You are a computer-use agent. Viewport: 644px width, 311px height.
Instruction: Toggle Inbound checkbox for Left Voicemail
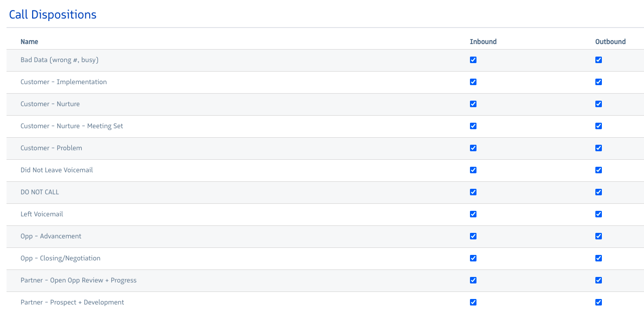(x=473, y=214)
